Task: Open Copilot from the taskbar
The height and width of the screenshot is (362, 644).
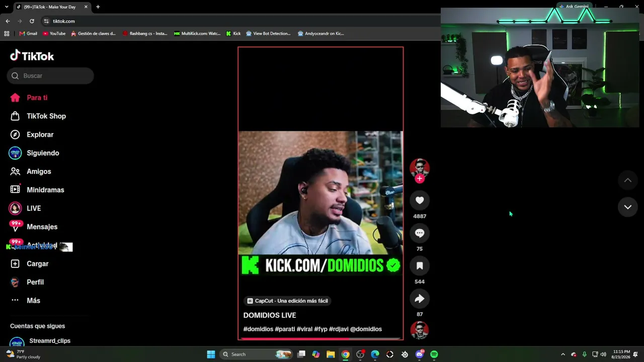Action: point(315,354)
